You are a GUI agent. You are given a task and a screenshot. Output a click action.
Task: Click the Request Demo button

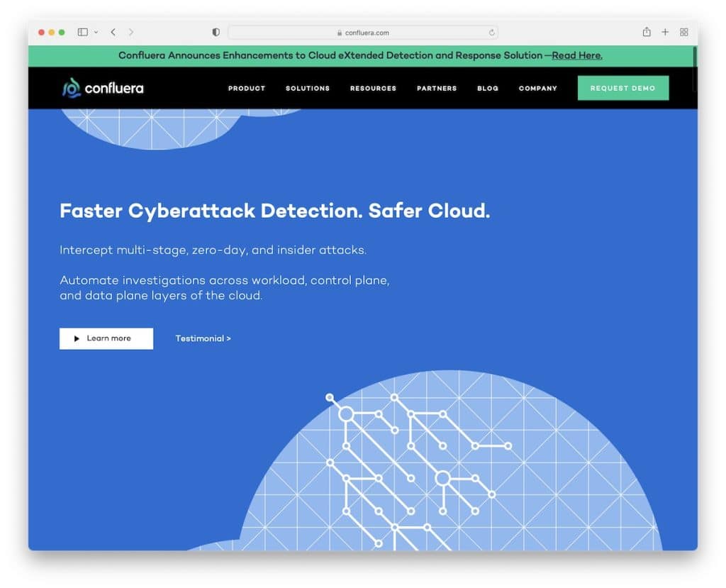click(623, 88)
